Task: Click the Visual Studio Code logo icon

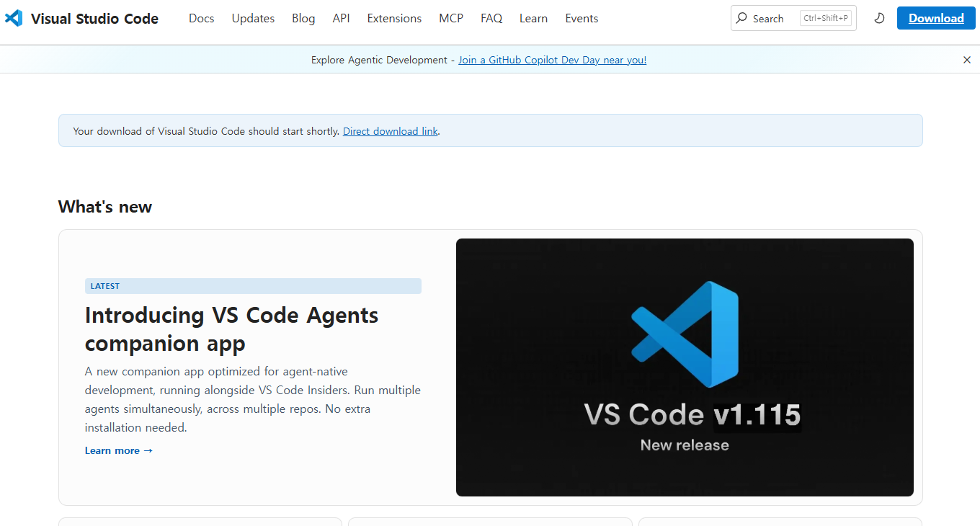Action: [14, 18]
